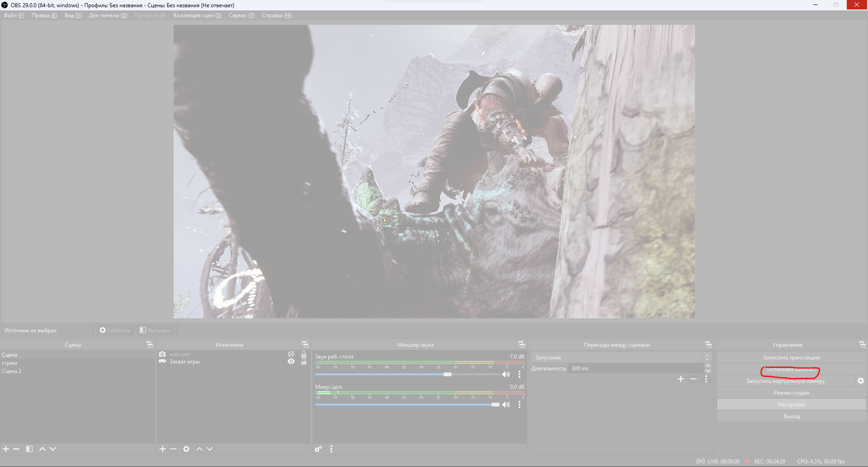Open transition properties menu dots

point(706,379)
